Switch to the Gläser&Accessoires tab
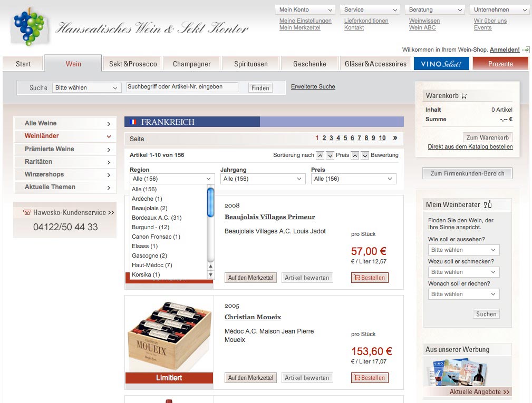Viewport: 532px width, 403px height. pos(375,64)
